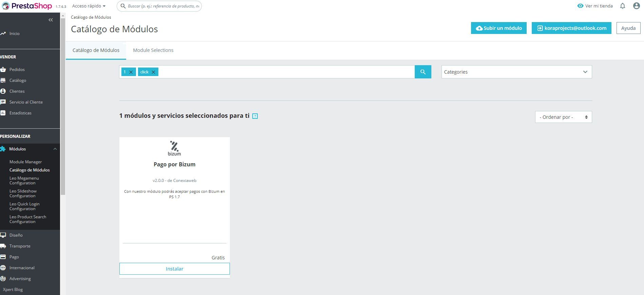Click the Ayuda button

pos(628,28)
